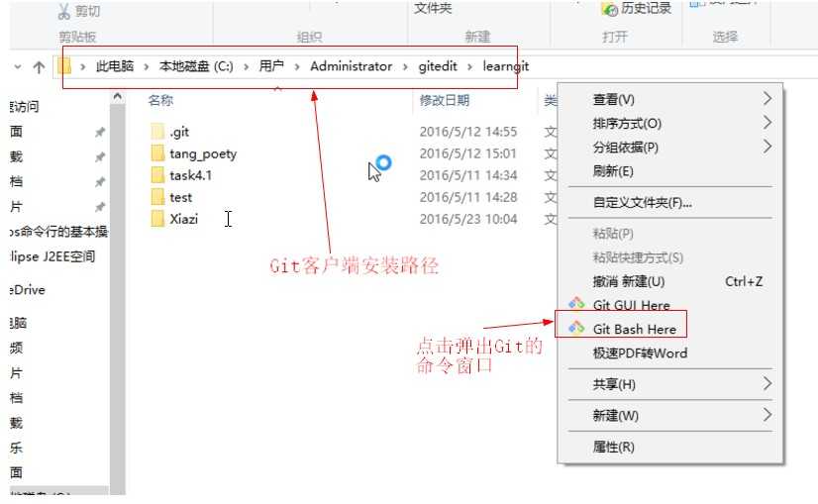Open lipse J2EE空间 in navigation pane
Screen dimensions: 818x504
pyautogui.click(x=52, y=256)
